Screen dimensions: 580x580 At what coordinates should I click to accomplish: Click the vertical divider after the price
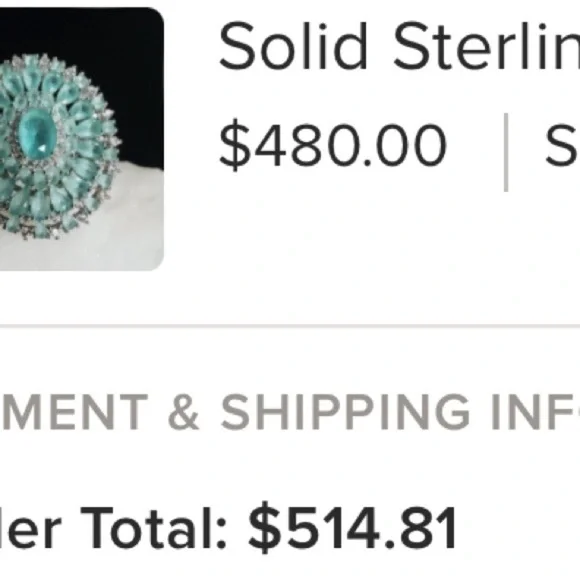pyautogui.click(x=506, y=152)
